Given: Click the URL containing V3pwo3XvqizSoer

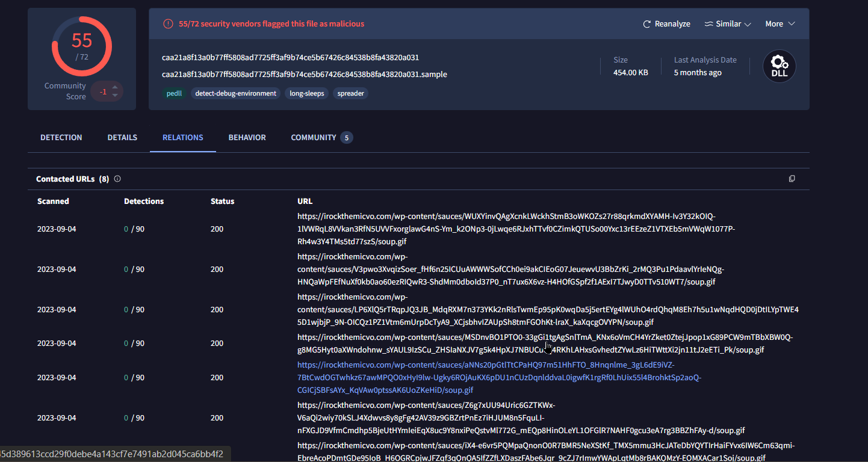Looking at the screenshot, I should point(510,269).
